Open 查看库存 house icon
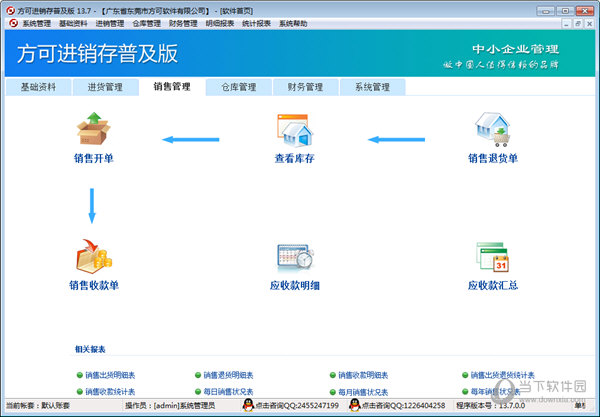600x417 pixels. 295,130
